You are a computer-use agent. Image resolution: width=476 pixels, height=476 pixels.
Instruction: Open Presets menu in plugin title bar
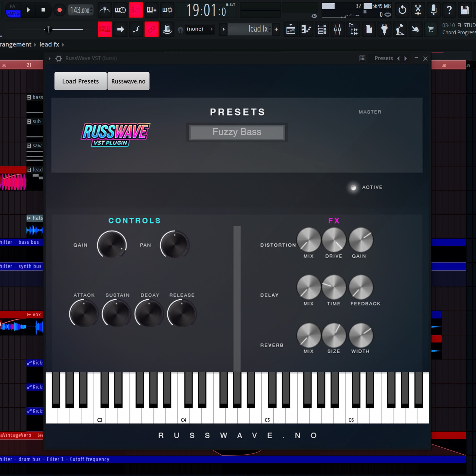pyautogui.click(x=384, y=58)
